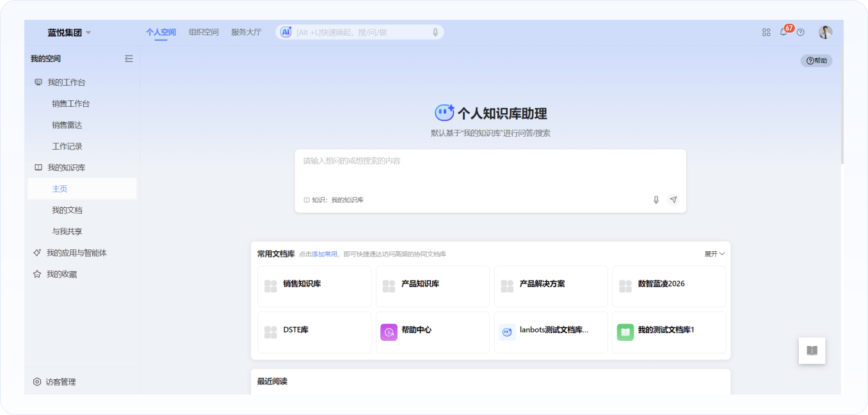Image resolution: width=868 pixels, height=415 pixels.
Task: Click the send arrow in the assistant input box
Action: point(673,200)
